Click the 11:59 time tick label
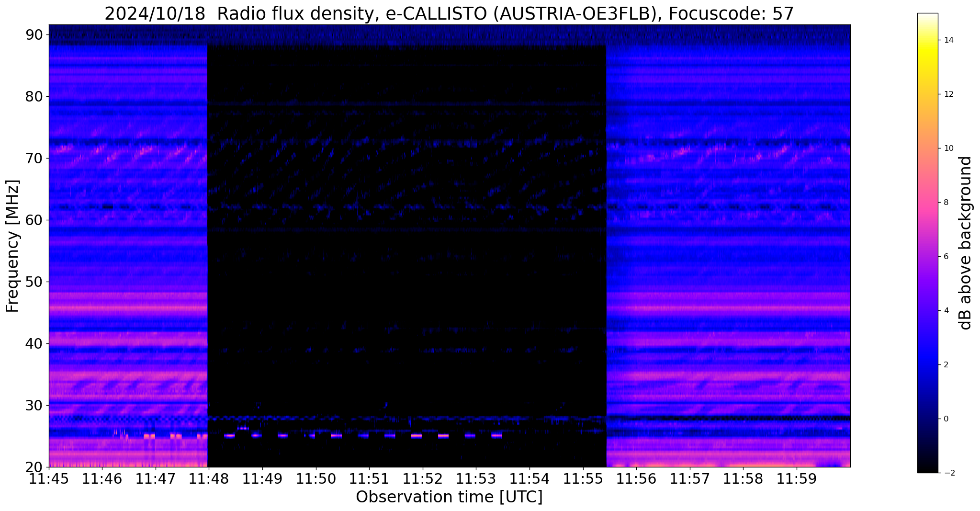This screenshot has height=511, width=980. tap(796, 479)
